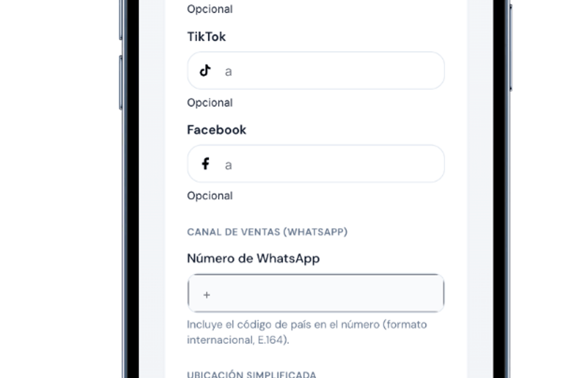
Task: Click the plus sign in the phone field
Action: [x=206, y=295]
